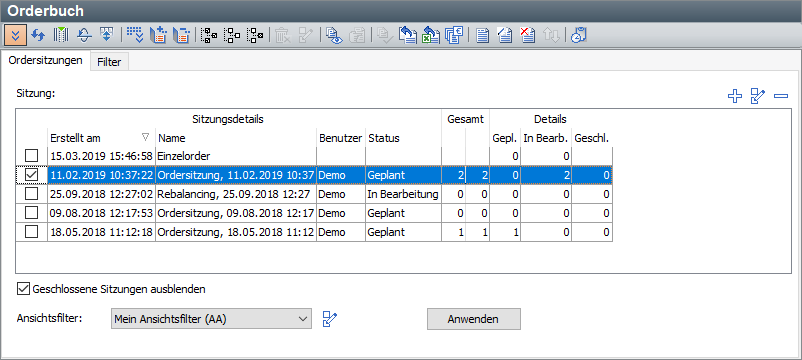Click the sort arrow on Erstellt am column

[x=145, y=137]
